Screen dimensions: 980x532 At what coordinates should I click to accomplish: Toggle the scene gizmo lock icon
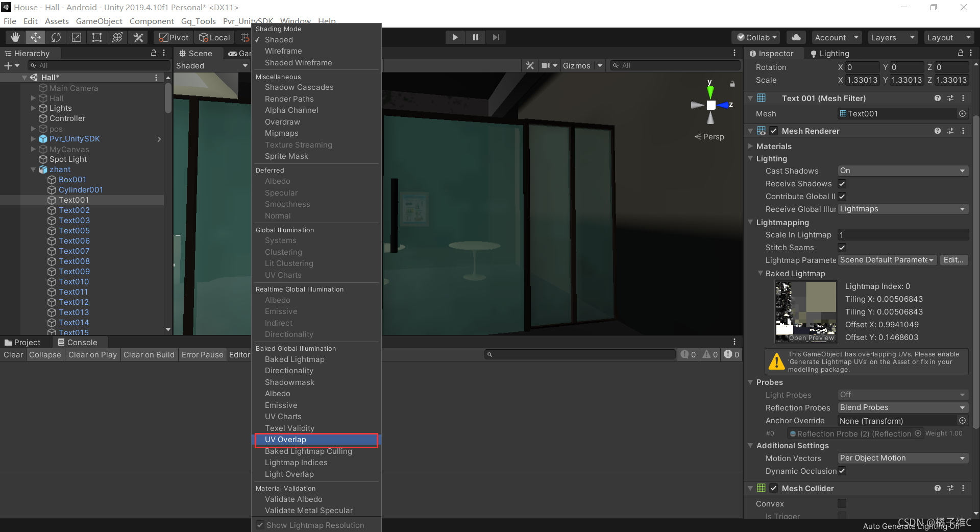pos(732,84)
